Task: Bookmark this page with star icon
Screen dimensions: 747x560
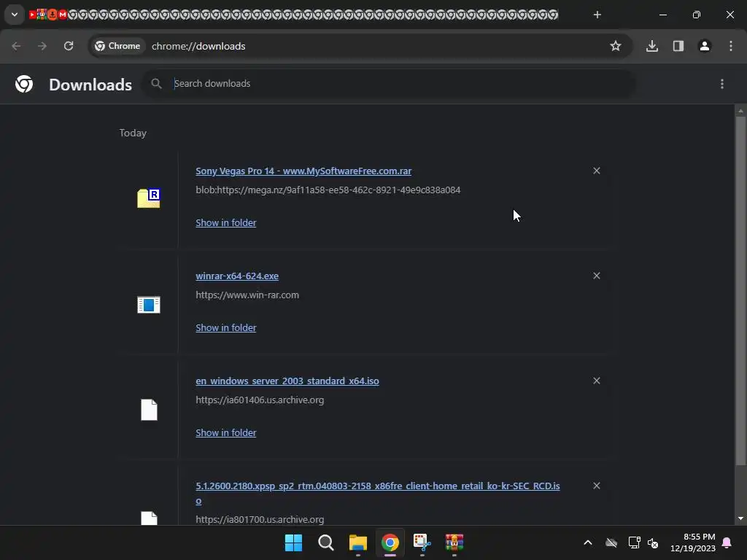Action: point(616,46)
